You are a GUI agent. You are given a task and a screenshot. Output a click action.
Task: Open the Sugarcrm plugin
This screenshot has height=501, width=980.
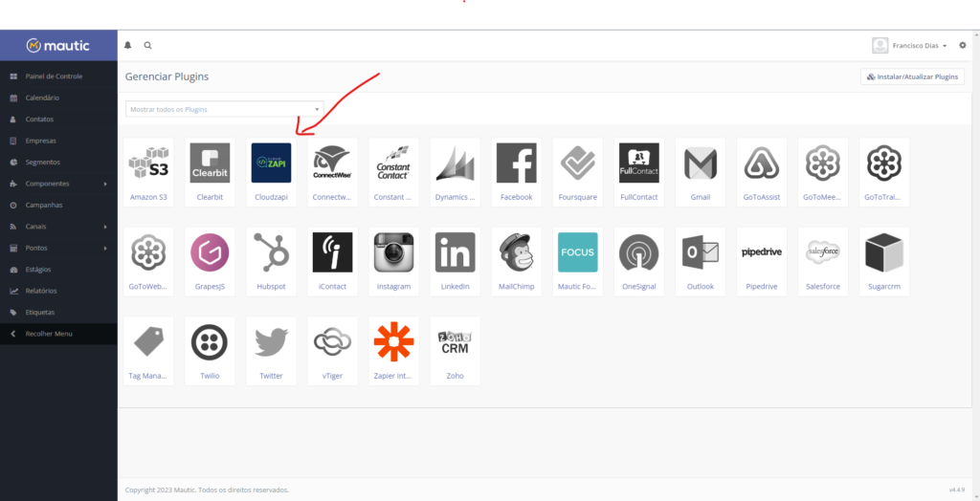(x=883, y=262)
